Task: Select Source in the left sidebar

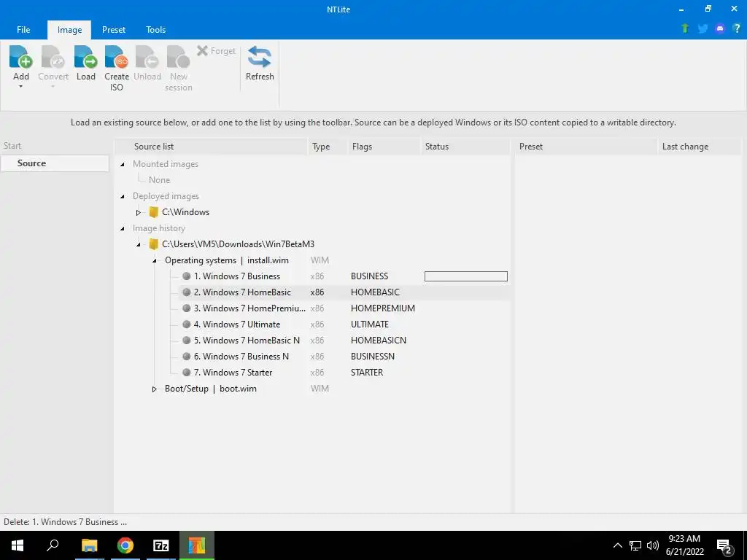Action: click(x=55, y=163)
